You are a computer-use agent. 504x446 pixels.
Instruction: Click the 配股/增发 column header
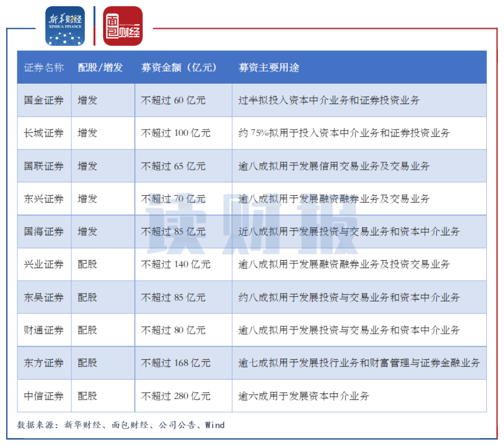(x=100, y=68)
